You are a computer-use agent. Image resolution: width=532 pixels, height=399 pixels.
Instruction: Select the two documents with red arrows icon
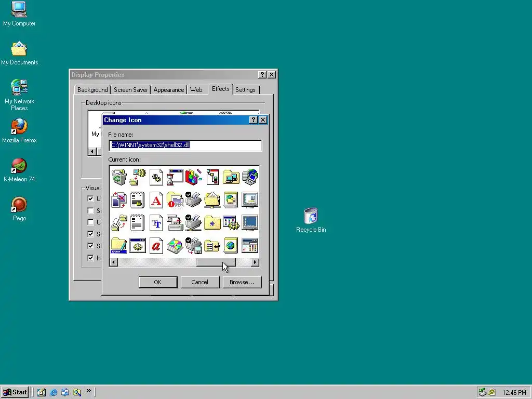119,200
